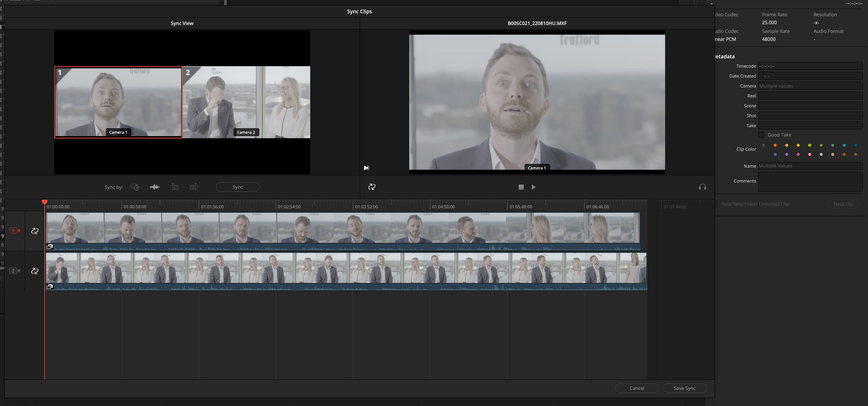868x406 pixels.
Task: Click the Frame Rate value 25.000
Action: click(x=769, y=23)
